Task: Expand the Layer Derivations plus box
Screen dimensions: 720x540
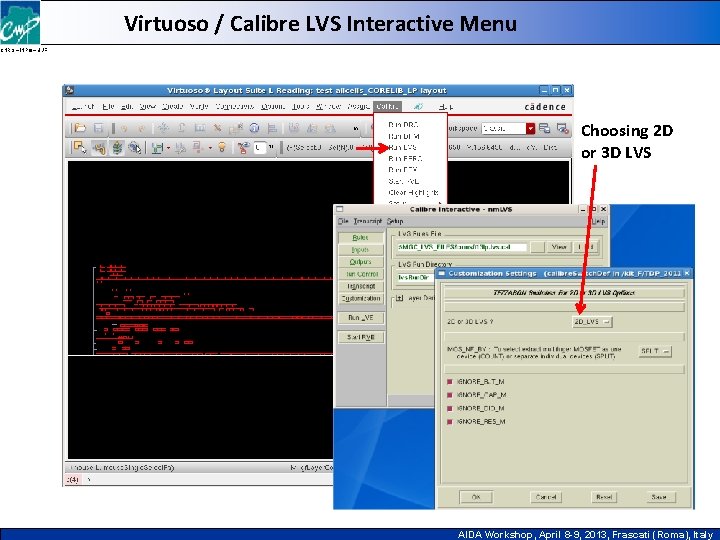Action: point(399,298)
